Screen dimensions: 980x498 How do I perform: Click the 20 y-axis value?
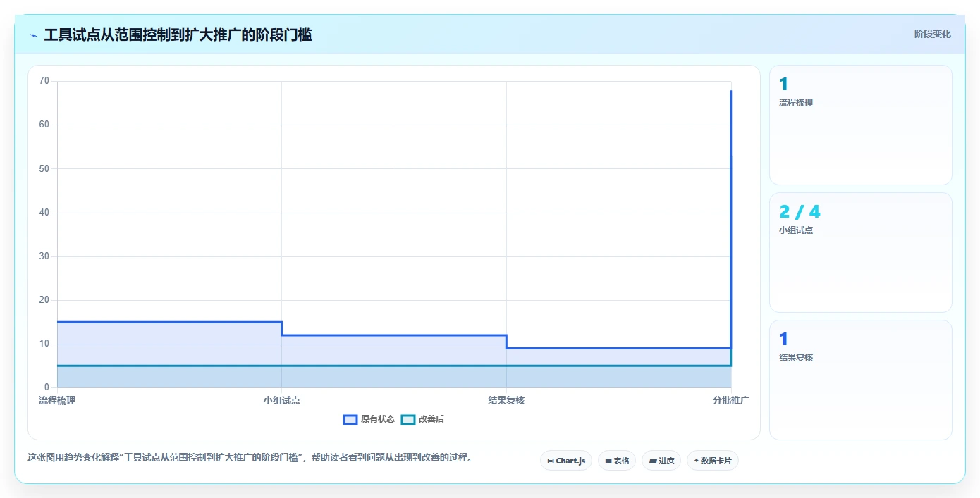pos(44,300)
